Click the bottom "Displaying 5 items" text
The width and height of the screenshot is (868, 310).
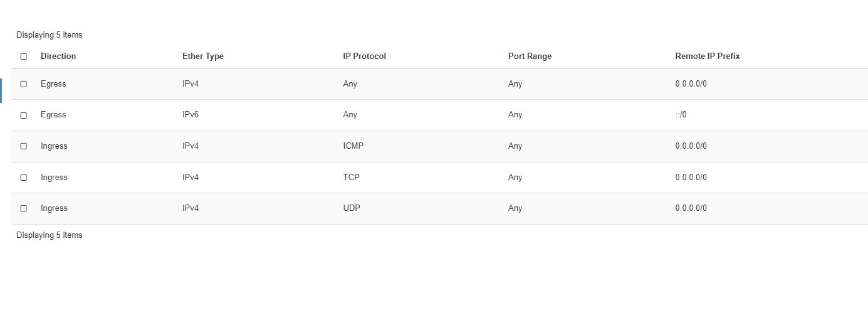pyautogui.click(x=49, y=235)
